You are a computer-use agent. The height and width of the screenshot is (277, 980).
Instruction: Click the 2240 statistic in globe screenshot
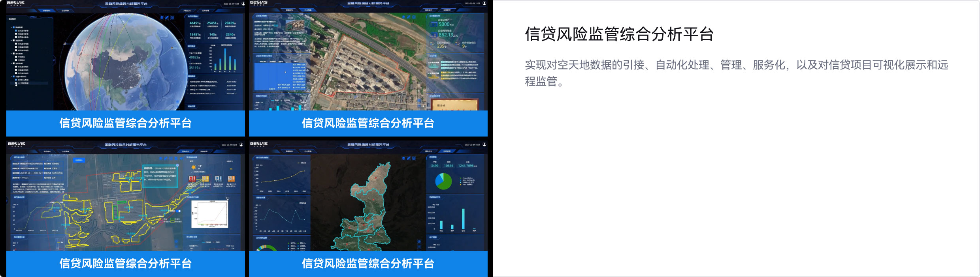[230, 35]
